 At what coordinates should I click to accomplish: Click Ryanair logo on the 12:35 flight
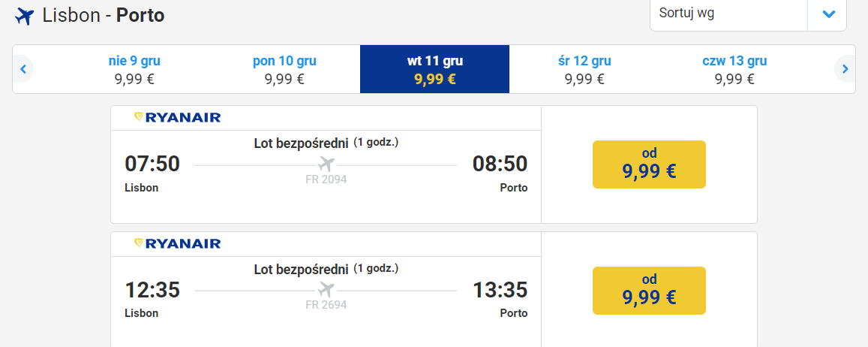point(178,244)
